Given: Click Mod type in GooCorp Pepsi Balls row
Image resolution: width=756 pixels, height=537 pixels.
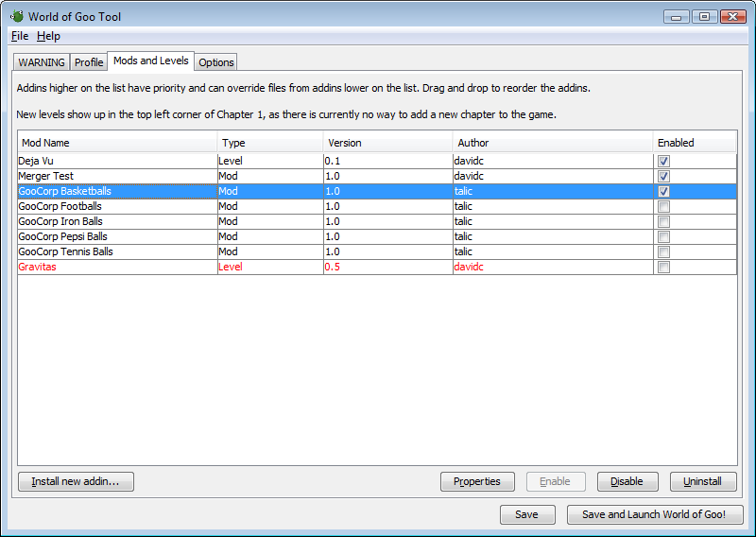Looking at the screenshot, I should tap(228, 237).
